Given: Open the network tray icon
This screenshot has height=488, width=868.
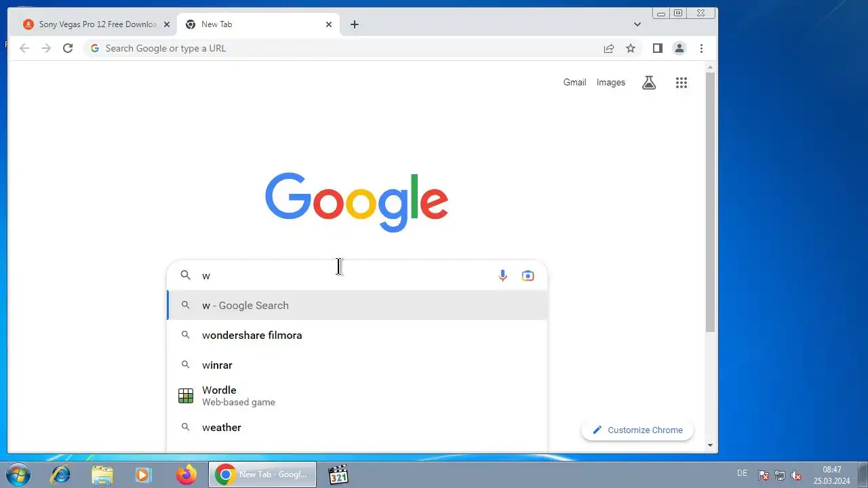Looking at the screenshot, I should 780,475.
